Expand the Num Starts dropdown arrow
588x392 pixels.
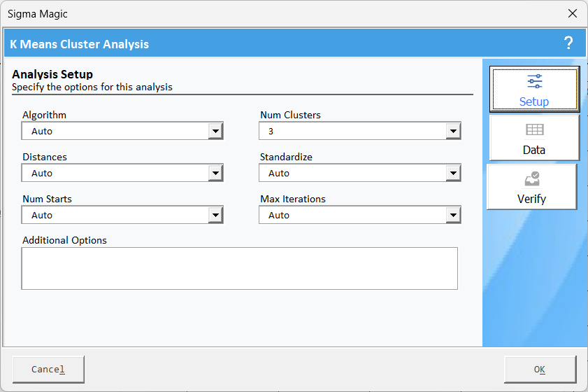[x=215, y=216]
